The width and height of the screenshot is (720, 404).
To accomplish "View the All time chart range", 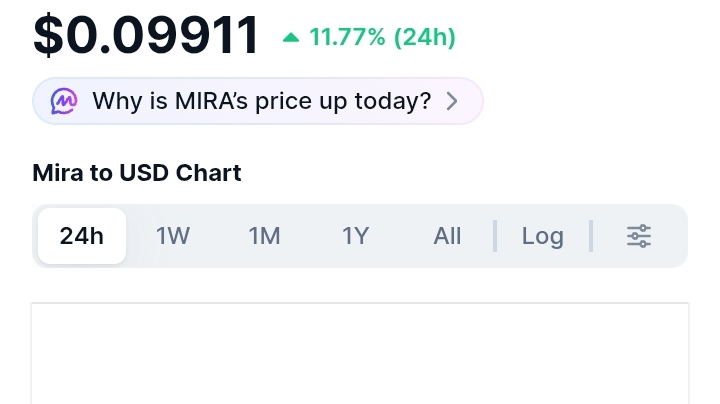I will pos(447,236).
